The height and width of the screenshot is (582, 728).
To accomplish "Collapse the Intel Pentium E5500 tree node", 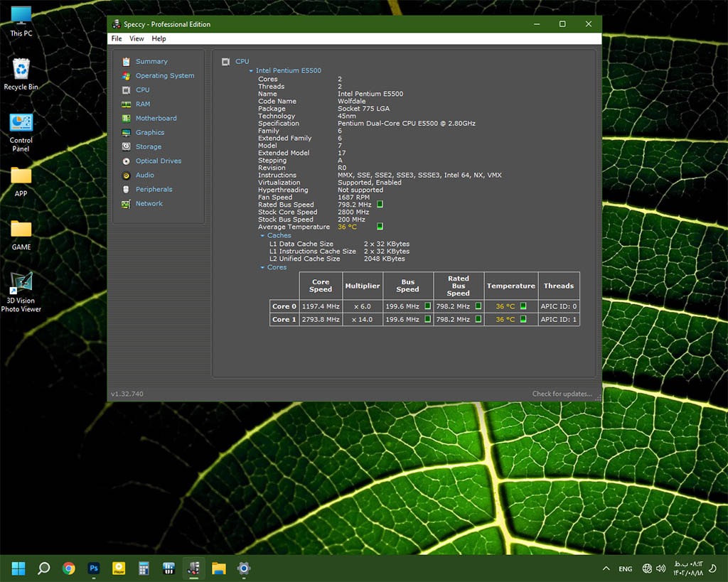I will (x=251, y=71).
